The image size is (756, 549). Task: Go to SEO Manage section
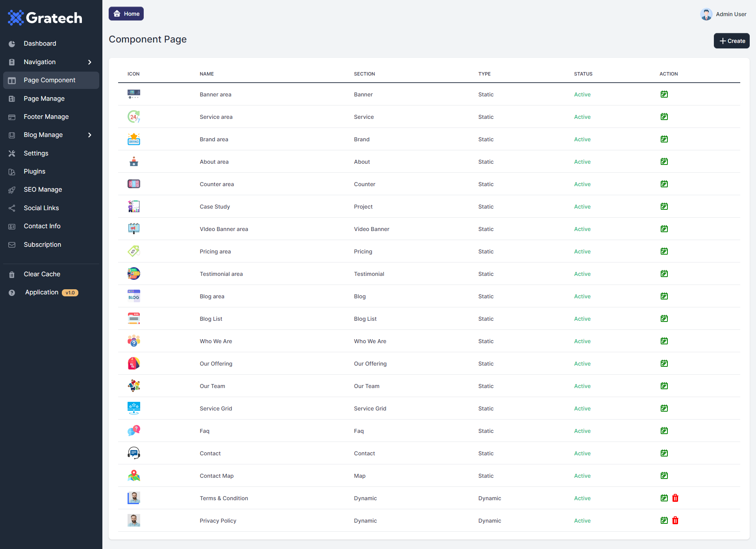[x=43, y=190]
